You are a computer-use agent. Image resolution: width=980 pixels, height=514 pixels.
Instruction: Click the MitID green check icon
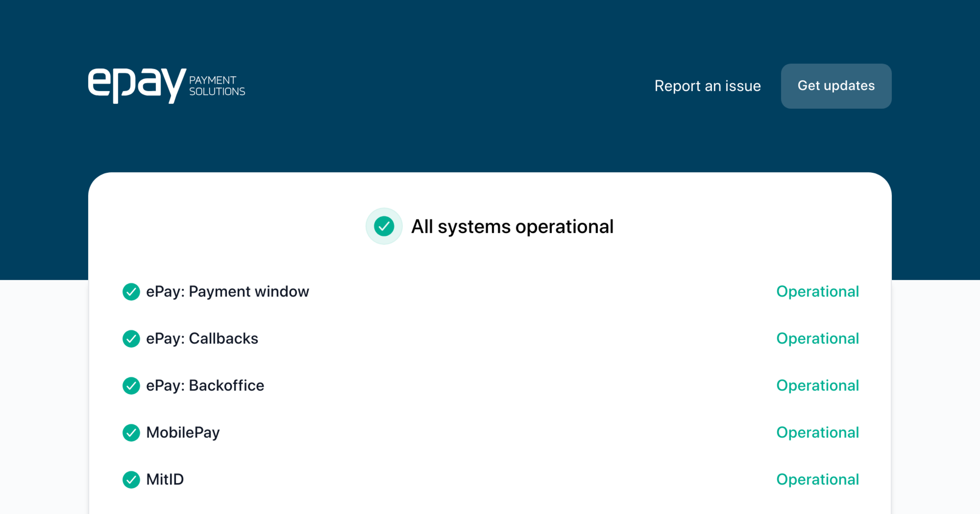pyautogui.click(x=131, y=479)
